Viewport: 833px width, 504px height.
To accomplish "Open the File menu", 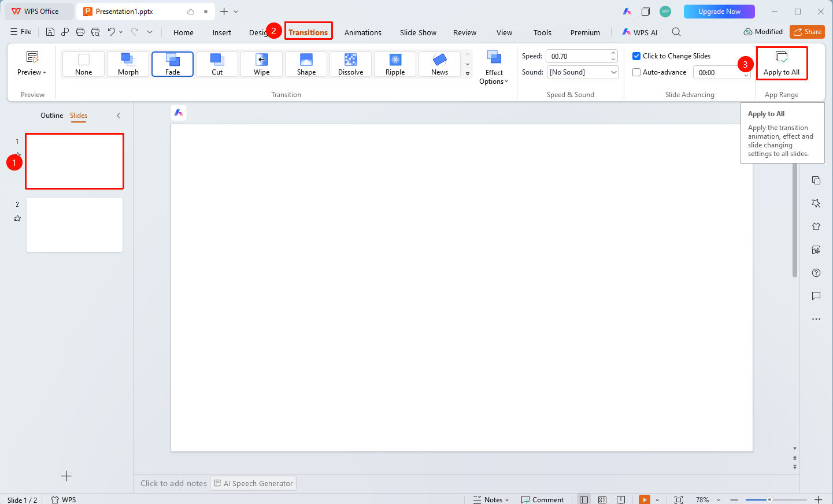I will 21,32.
